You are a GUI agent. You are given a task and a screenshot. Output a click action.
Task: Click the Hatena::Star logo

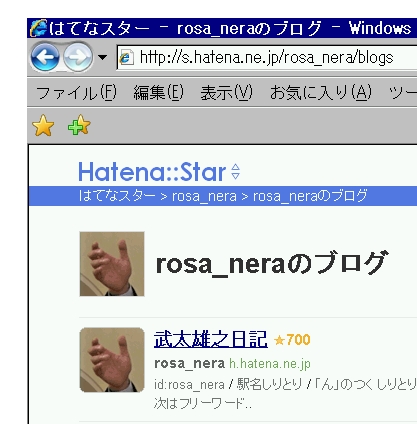(152, 172)
